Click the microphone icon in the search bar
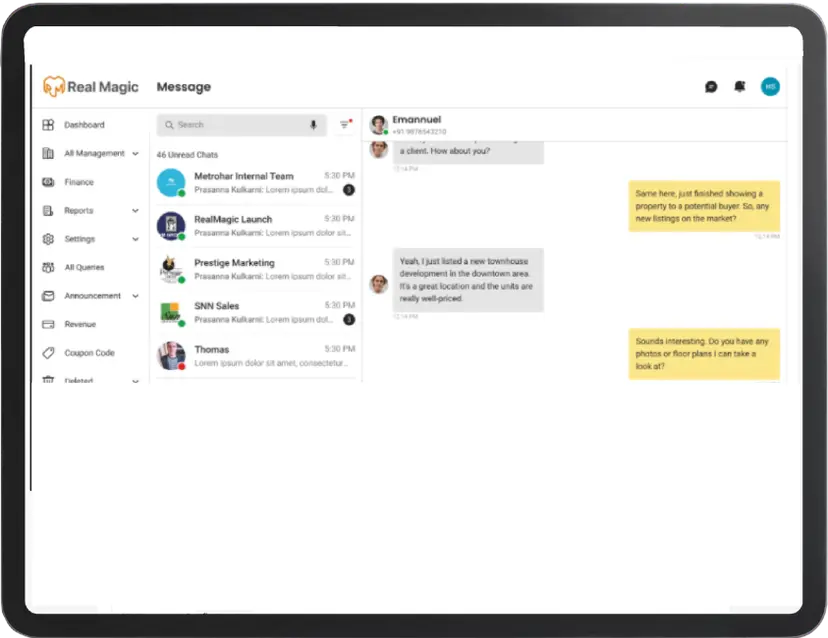 point(313,124)
